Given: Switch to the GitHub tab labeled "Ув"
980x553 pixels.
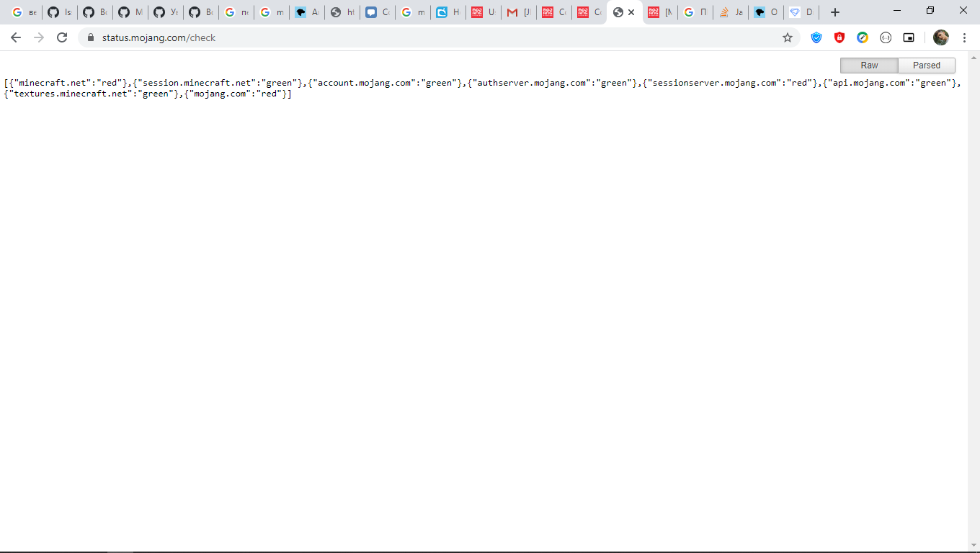Looking at the screenshot, I should pyautogui.click(x=166, y=12).
